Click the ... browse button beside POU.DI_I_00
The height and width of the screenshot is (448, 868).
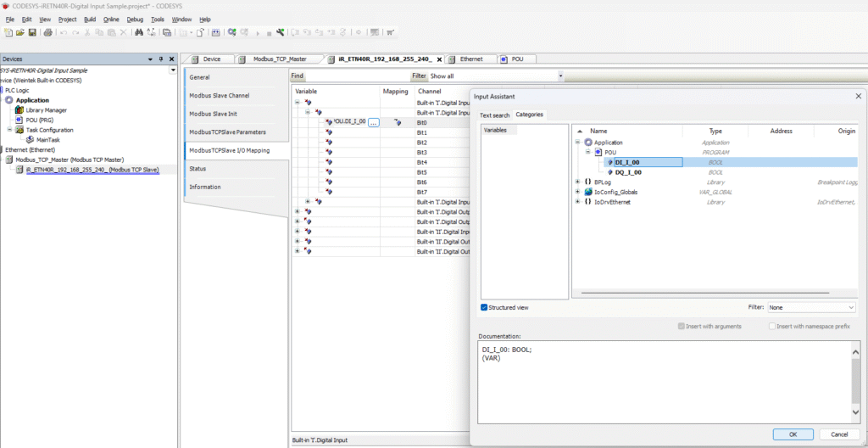373,122
